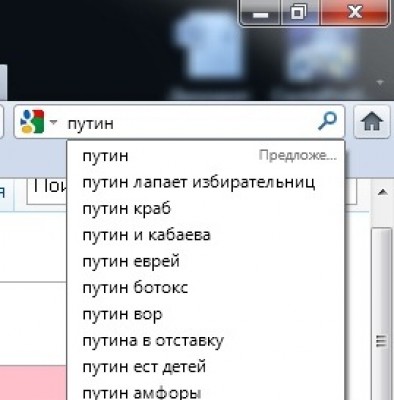Click the Google search engine icon
The height and width of the screenshot is (400, 394).
[32, 121]
